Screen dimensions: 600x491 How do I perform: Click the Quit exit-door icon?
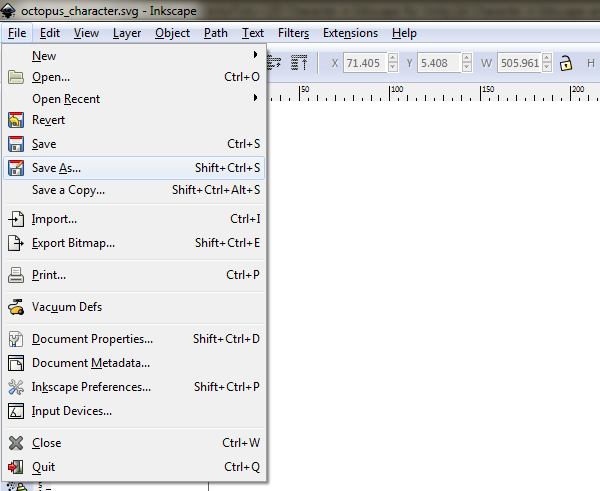point(16,467)
